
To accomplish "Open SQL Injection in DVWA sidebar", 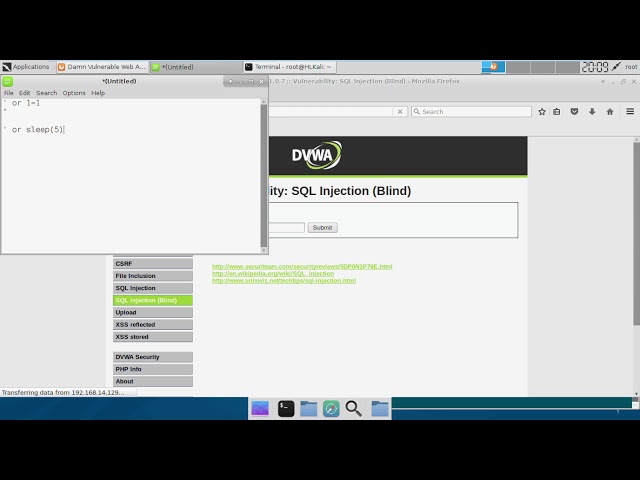I will tap(153, 288).
